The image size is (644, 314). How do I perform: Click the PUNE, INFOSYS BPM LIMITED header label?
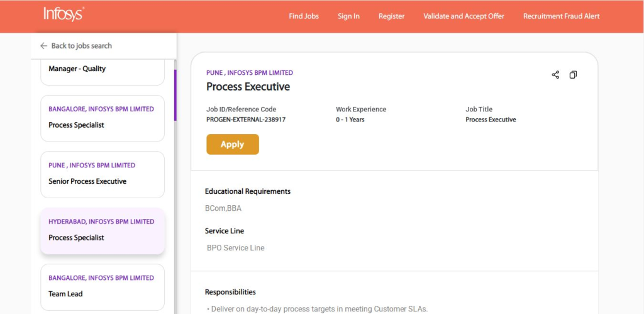[x=250, y=73]
